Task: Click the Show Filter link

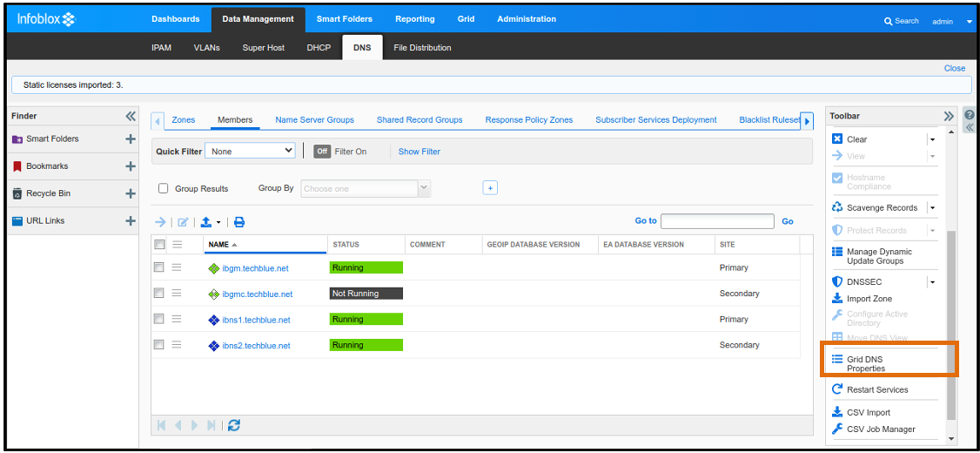Action: click(420, 152)
